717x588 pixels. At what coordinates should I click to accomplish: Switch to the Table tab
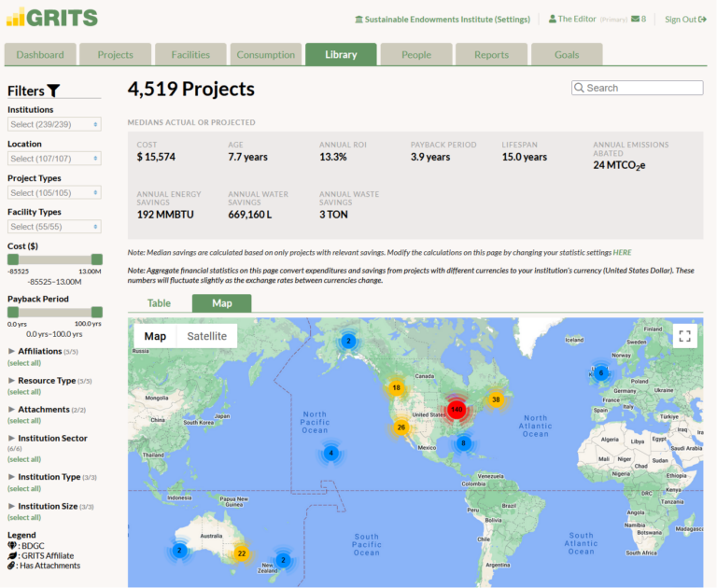click(x=159, y=303)
